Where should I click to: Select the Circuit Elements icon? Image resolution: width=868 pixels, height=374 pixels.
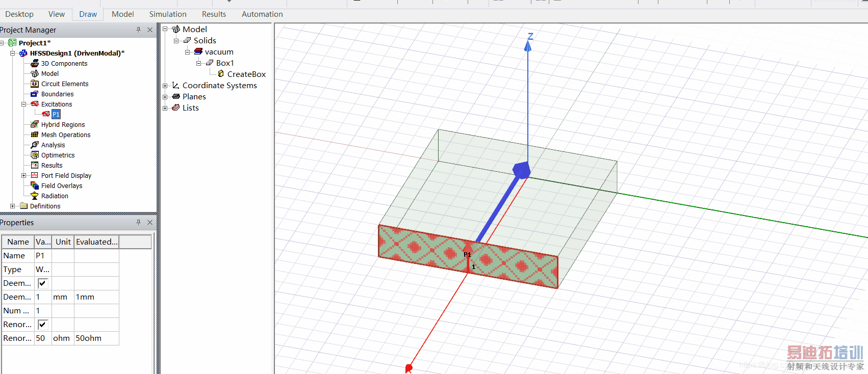click(x=35, y=84)
